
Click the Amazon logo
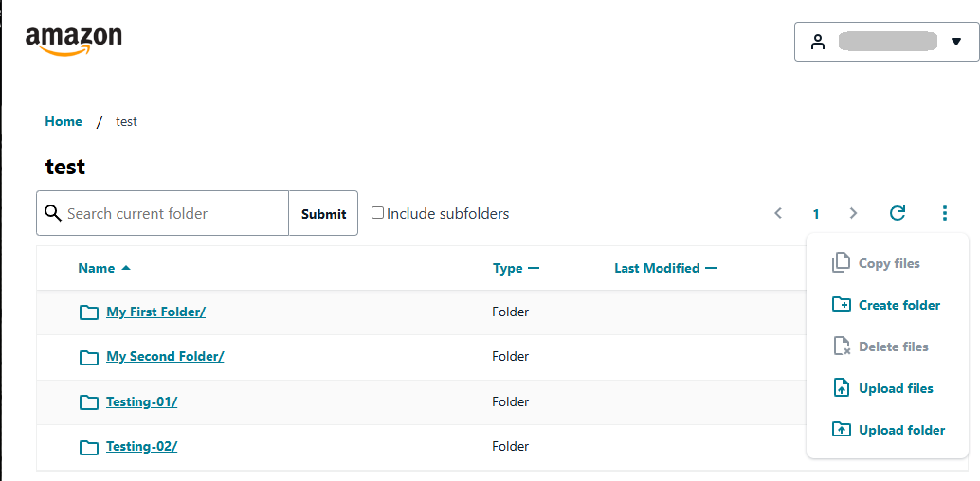tap(74, 40)
